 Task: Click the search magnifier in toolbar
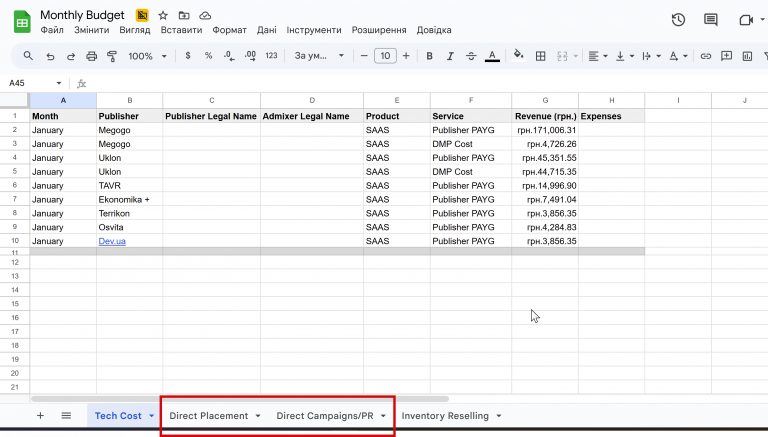pos(28,56)
